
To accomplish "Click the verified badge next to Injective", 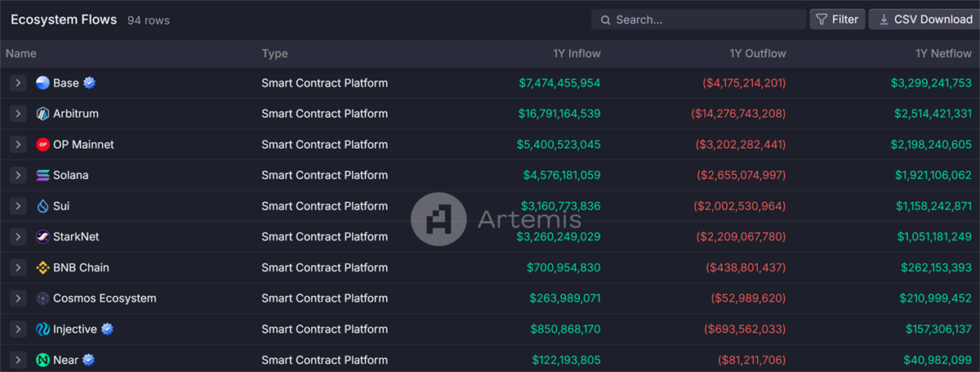I will tap(107, 329).
